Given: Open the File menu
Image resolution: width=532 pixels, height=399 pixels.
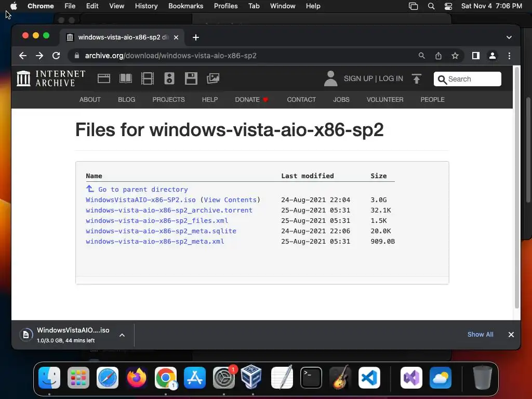Looking at the screenshot, I should click(70, 6).
